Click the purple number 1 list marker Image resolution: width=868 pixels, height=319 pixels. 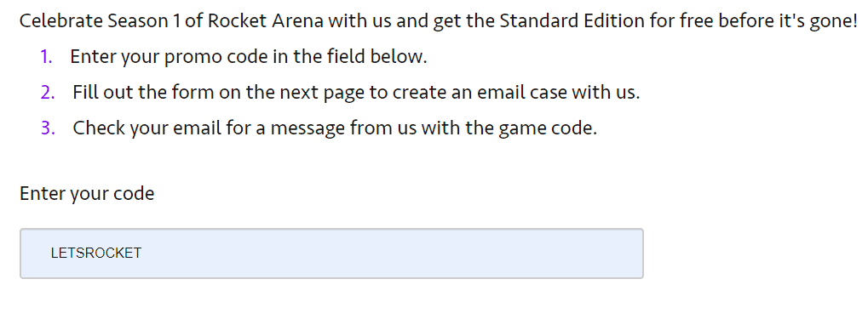pyautogui.click(x=47, y=56)
